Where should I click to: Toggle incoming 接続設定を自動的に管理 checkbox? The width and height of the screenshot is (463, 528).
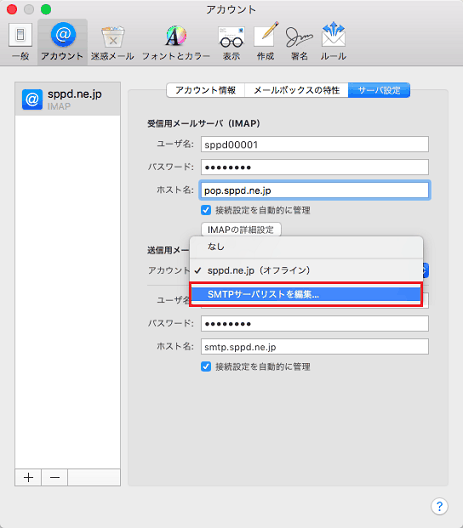[x=206, y=210]
